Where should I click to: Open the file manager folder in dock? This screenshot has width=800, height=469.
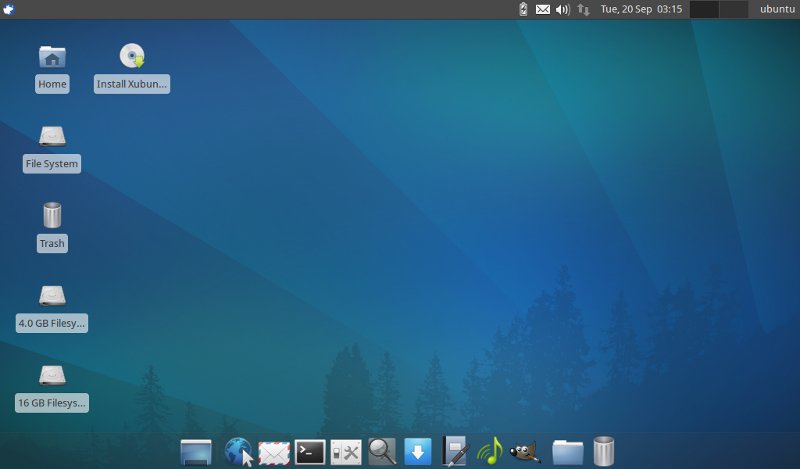(x=567, y=452)
